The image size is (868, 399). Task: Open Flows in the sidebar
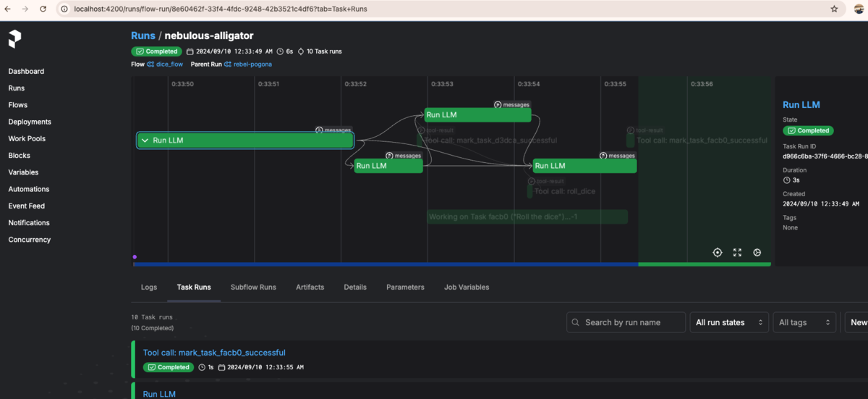(x=18, y=105)
